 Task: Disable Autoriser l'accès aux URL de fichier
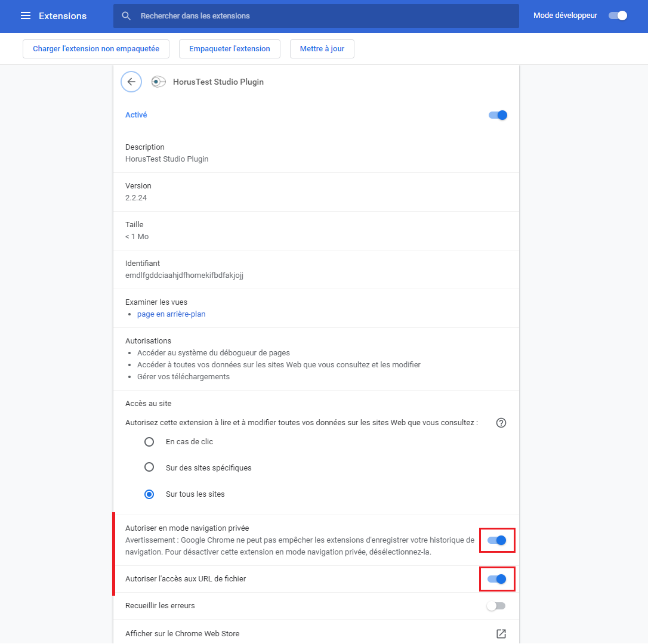pyautogui.click(x=496, y=578)
